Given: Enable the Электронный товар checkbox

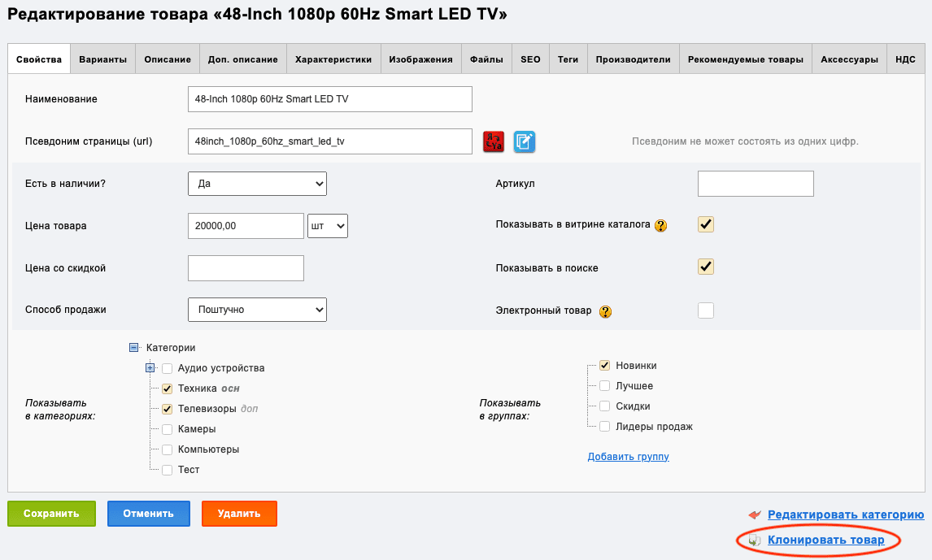Looking at the screenshot, I should tap(706, 310).
